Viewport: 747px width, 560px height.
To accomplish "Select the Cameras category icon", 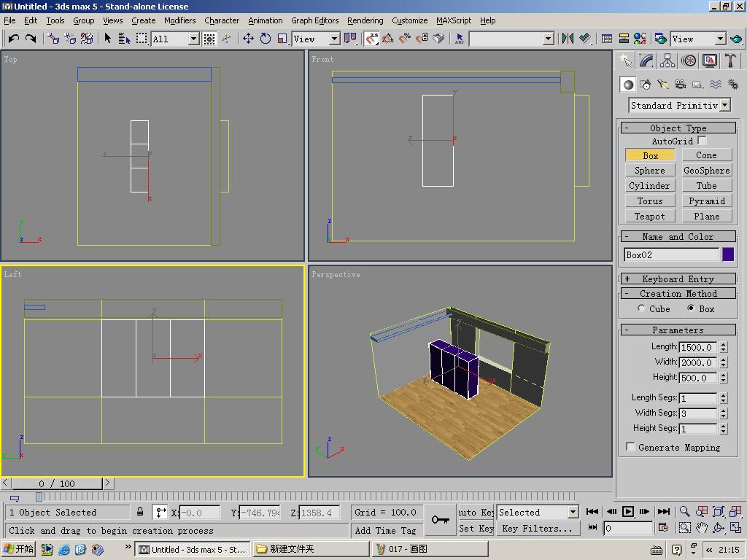I will click(x=680, y=85).
